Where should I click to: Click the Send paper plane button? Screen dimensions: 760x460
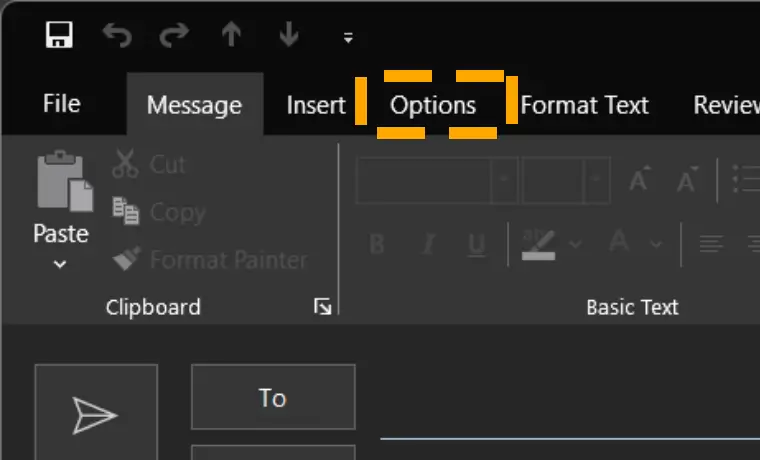click(96, 412)
